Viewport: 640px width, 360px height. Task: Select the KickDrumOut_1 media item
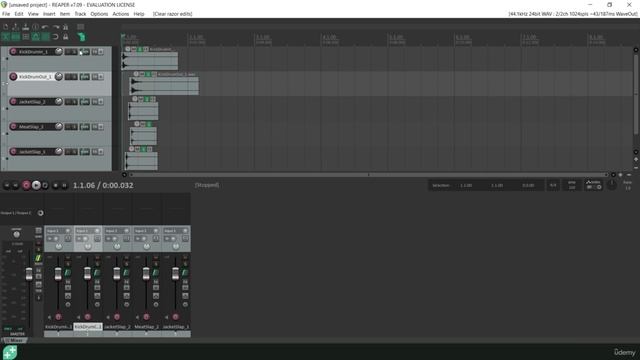click(x=164, y=86)
